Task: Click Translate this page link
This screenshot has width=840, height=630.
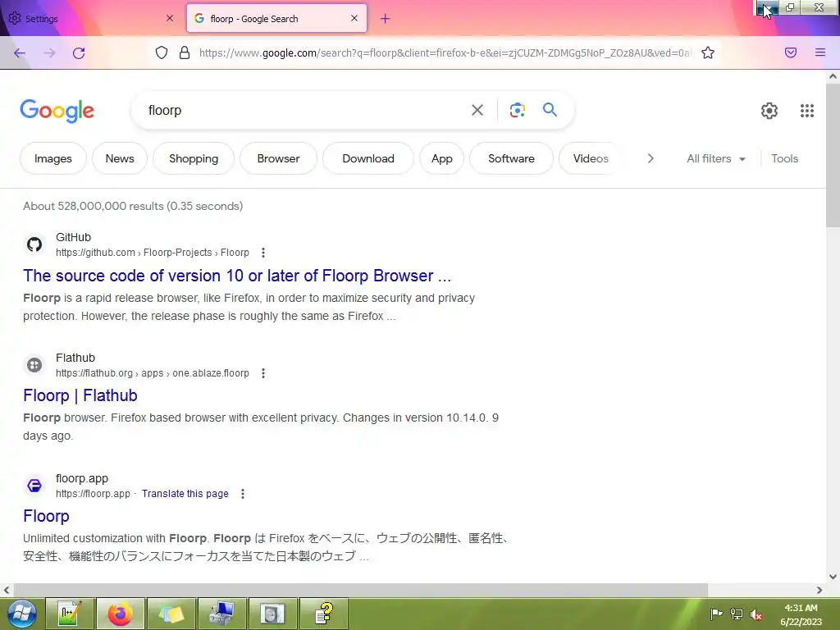Action: click(185, 493)
